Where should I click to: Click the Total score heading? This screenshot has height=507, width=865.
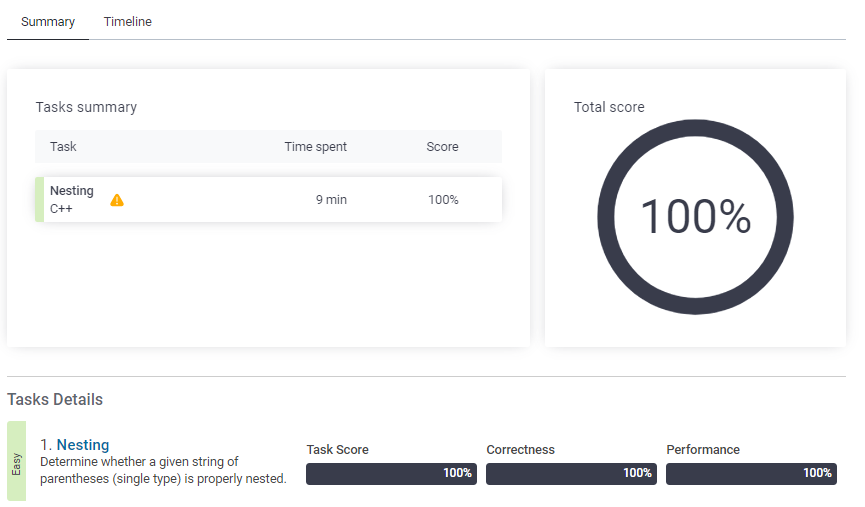coord(609,107)
